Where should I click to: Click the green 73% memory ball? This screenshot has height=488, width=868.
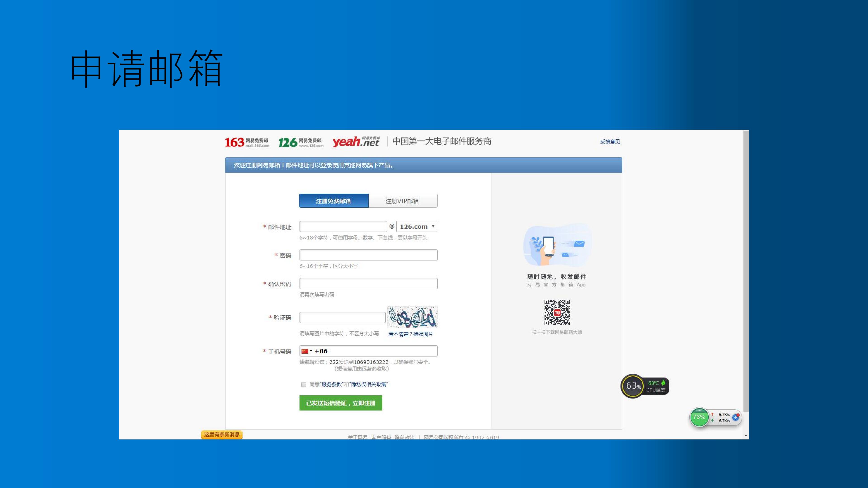pyautogui.click(x=699, y=417)
